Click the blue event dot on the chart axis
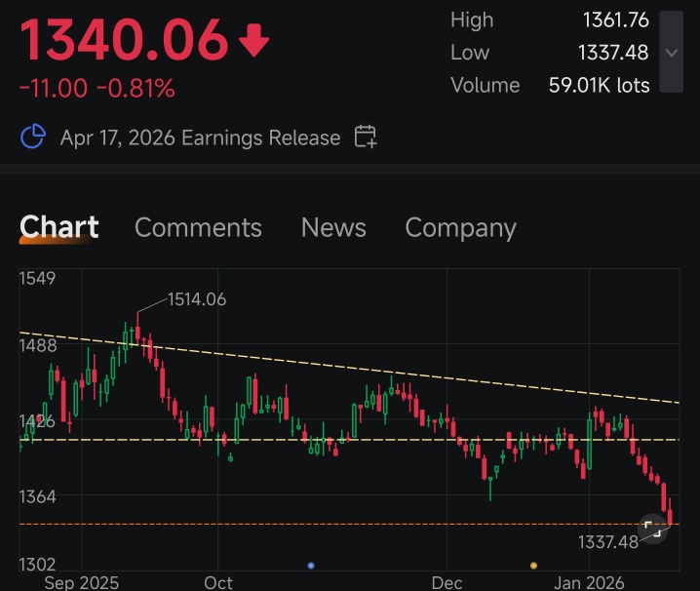 tap(311, 566)
